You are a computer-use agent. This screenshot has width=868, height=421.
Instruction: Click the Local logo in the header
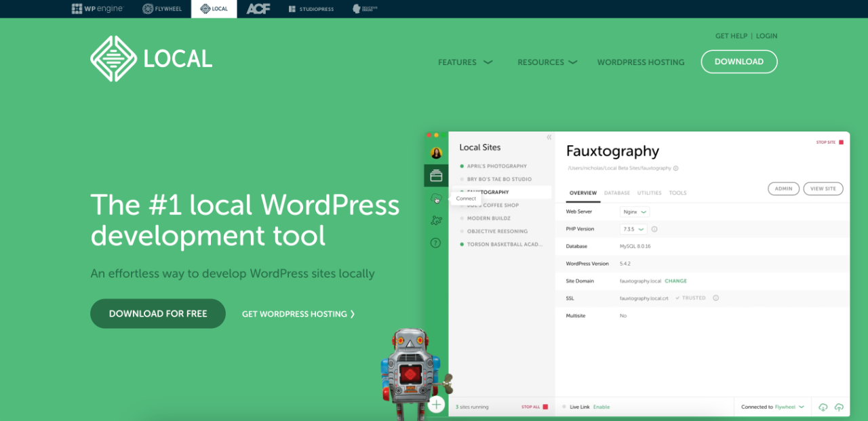point(151,59)
